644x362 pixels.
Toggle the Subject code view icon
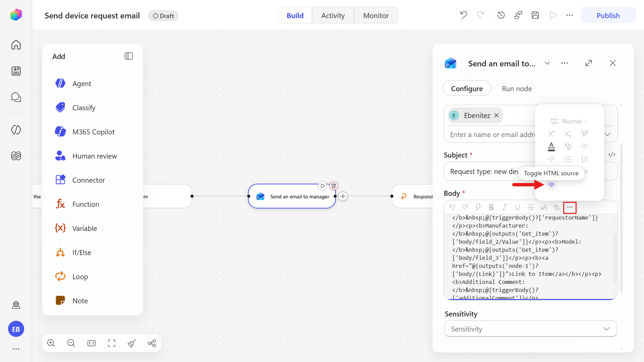click(x=612, y=155)
